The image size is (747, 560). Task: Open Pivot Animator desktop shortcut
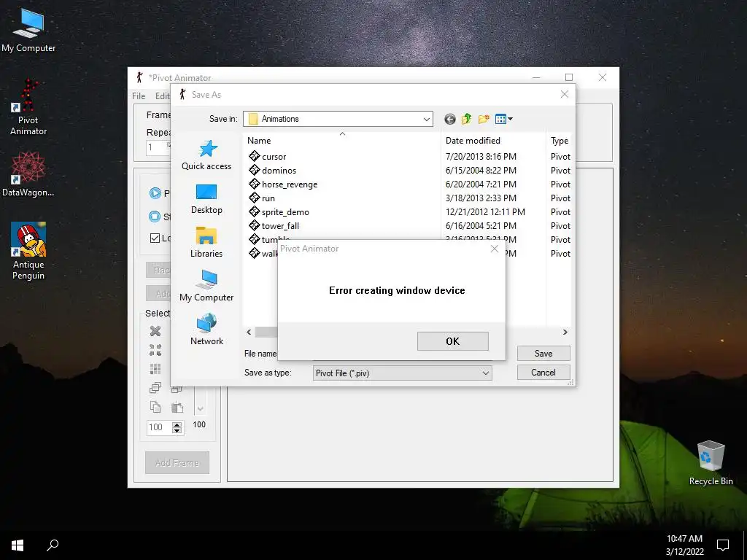click(28, 107)
